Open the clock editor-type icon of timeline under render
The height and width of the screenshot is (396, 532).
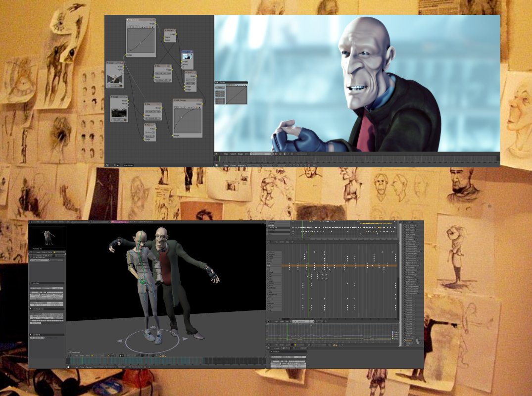pyautogui.click(x=216, y=165)
